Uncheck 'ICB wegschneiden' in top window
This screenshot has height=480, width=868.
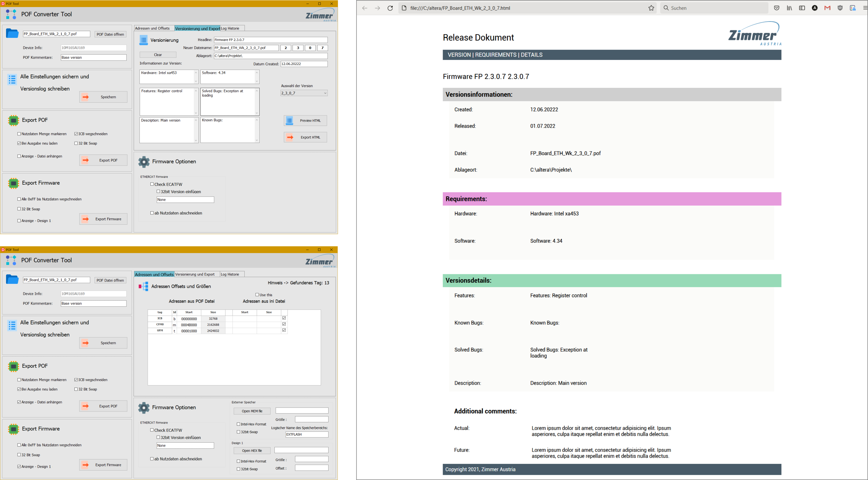76,134
